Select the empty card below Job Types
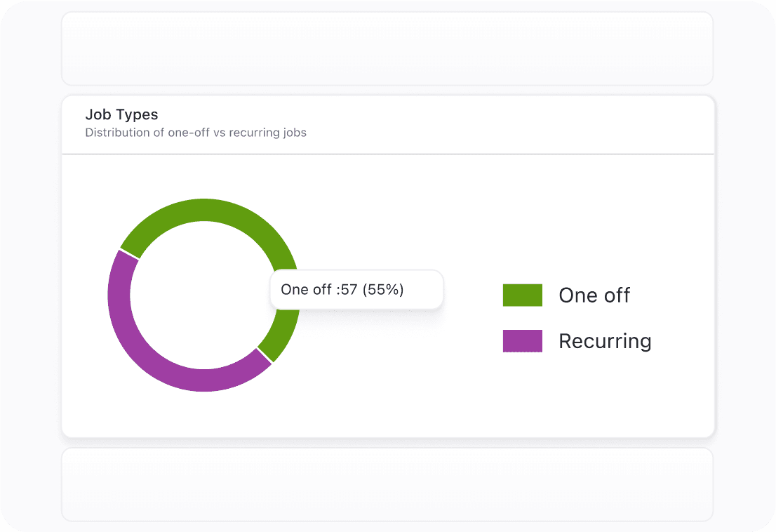 click(x=387, y=484)
